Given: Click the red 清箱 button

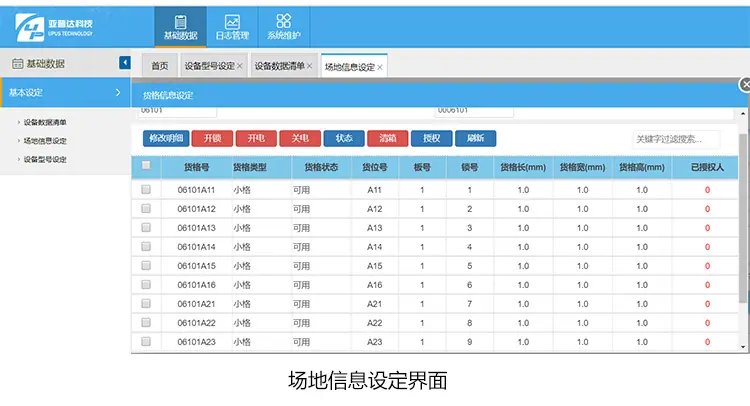Looking at the screenshot, I should pyautogui.click(x=387, y=138).
